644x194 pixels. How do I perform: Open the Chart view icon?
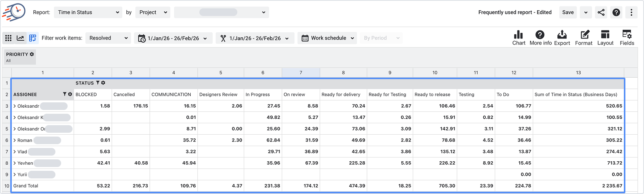[518, 35]
